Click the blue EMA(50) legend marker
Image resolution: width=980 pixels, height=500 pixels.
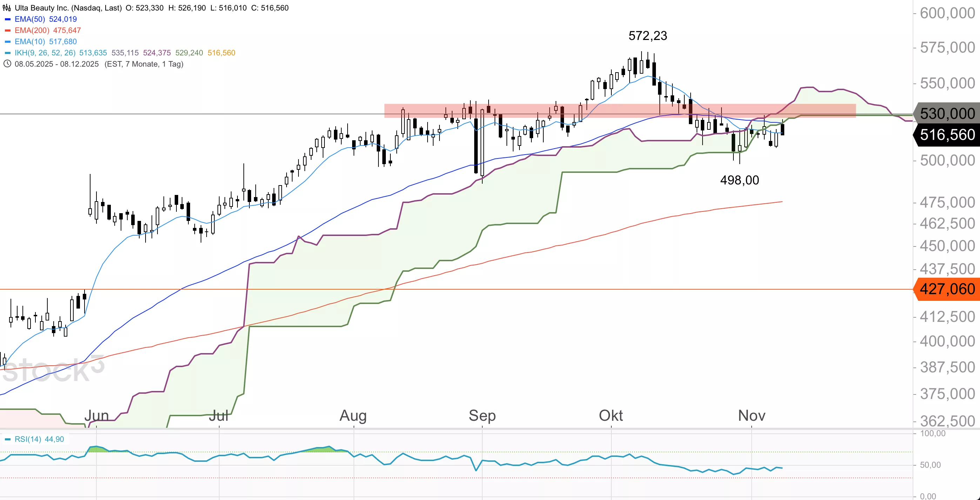[8, 19]
